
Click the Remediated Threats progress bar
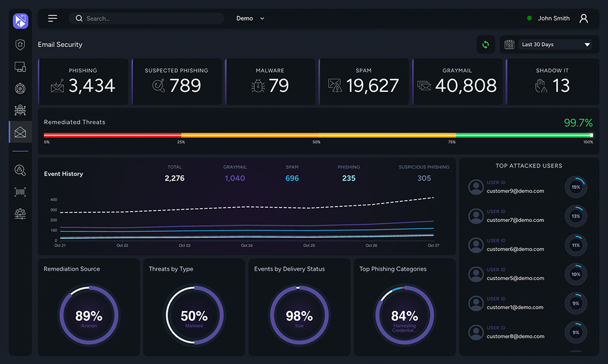(318, 135)
